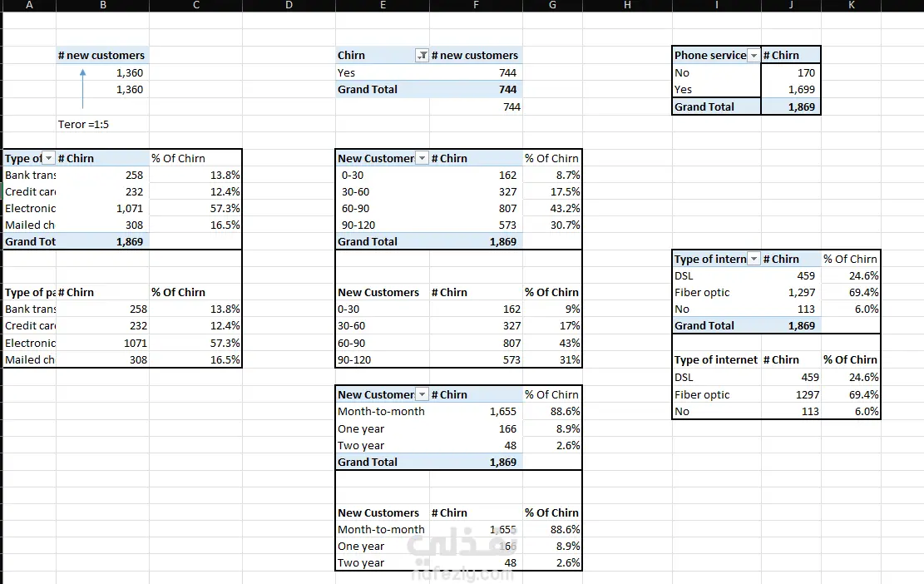The width and height of the screenshot is (924, 584).
Task: Click the Phone service Grand Total 1,869 cell
Action: [x=791, y=107]
